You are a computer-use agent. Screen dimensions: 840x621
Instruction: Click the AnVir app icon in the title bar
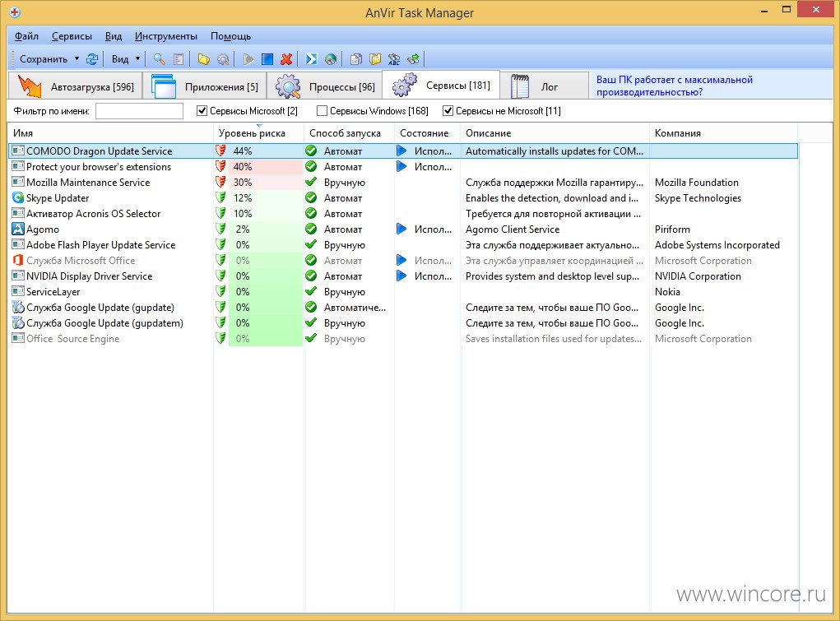click(15, 12)
